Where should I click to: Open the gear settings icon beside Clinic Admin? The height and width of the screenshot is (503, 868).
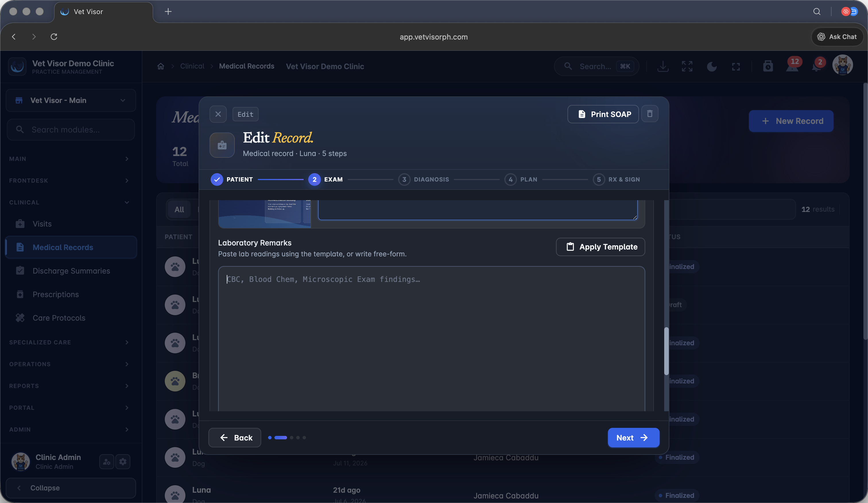click(x=123, y=462)
